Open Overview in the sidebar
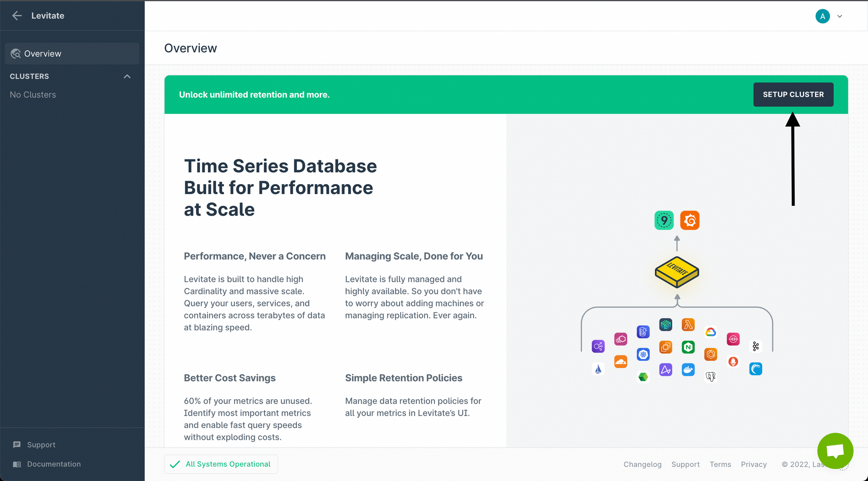Screen dimensions: 868x481 coord(43,54)
